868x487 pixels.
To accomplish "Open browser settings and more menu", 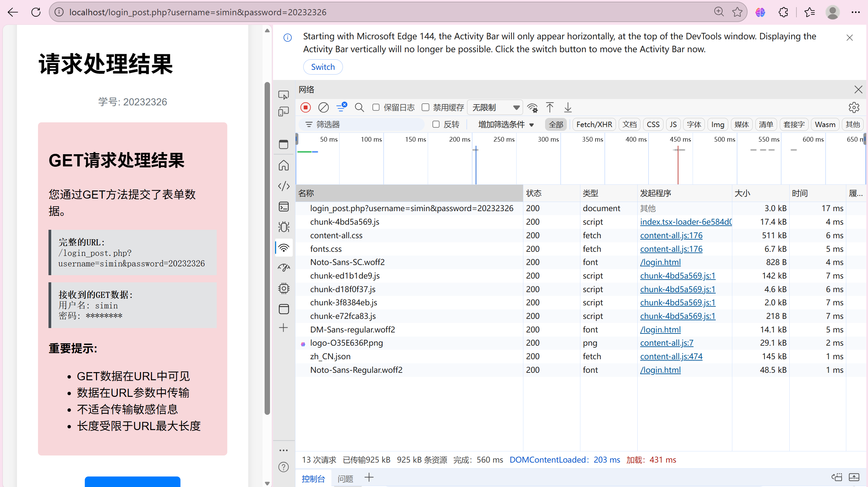I will [855, 12].
